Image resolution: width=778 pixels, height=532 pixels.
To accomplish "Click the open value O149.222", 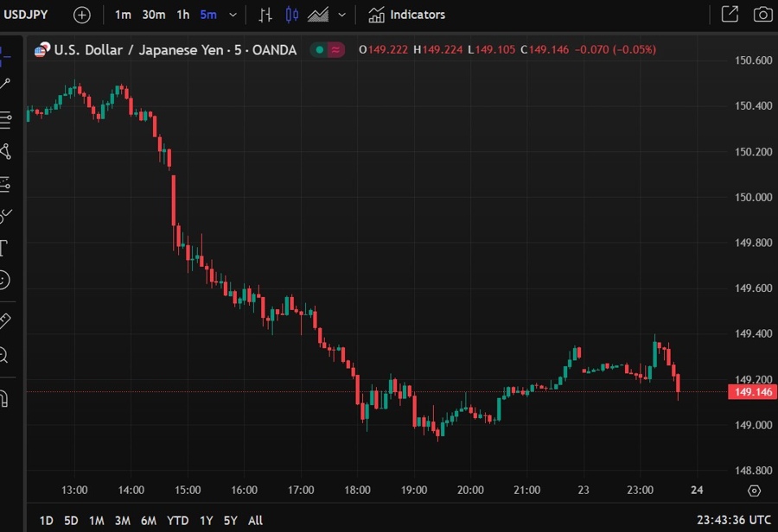I will [383, 49].
